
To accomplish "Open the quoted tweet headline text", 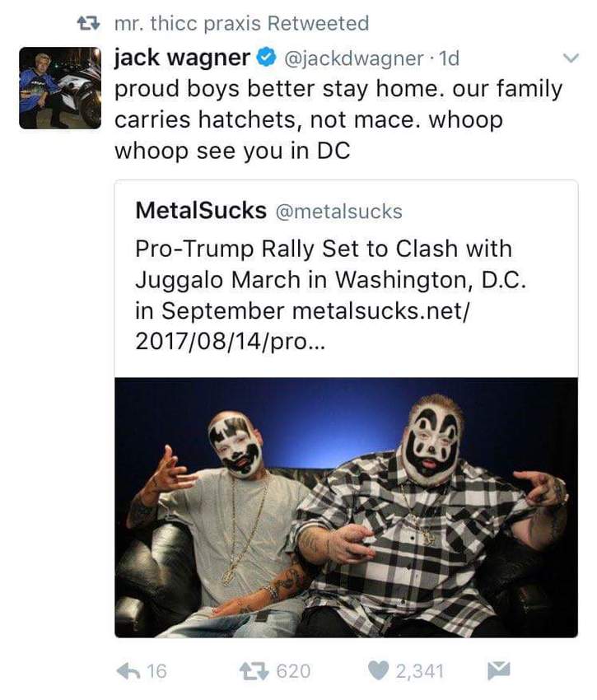I will [x=330, y=279].
